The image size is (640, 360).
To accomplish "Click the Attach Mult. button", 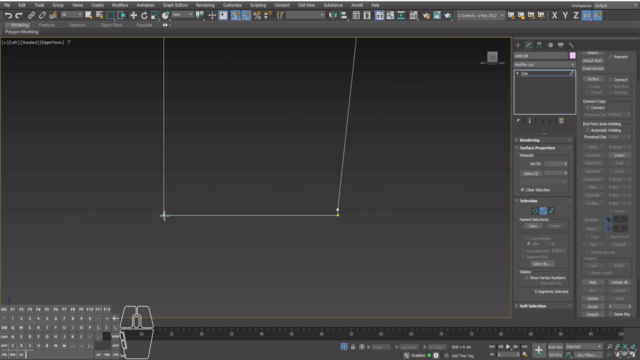I will pyautogui.click(x=593, y=61).
